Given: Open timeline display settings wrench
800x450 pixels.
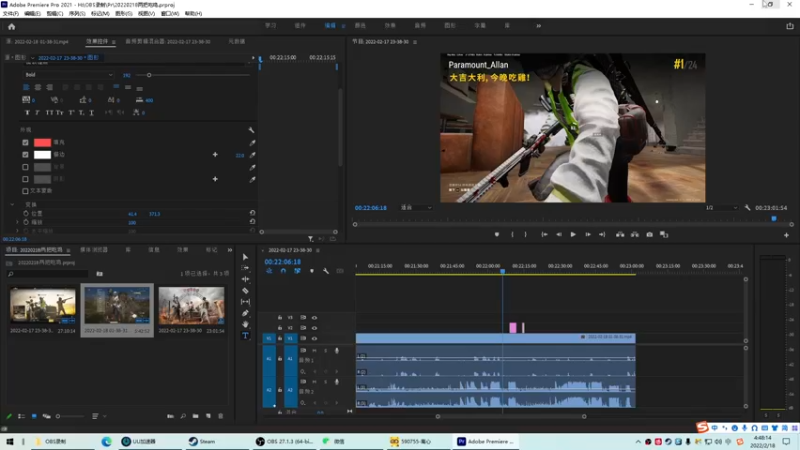Looking at the screenshot, I should pyautogui.click(x=326, y=271).
